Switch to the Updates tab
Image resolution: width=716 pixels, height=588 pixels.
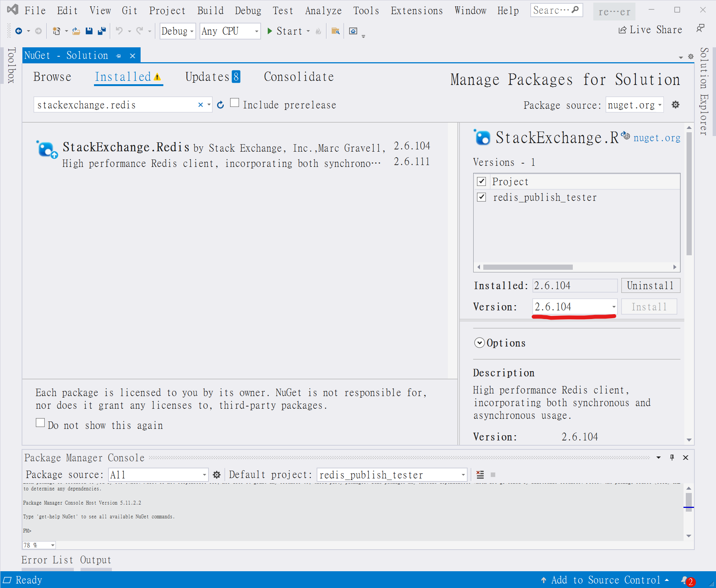213,77
